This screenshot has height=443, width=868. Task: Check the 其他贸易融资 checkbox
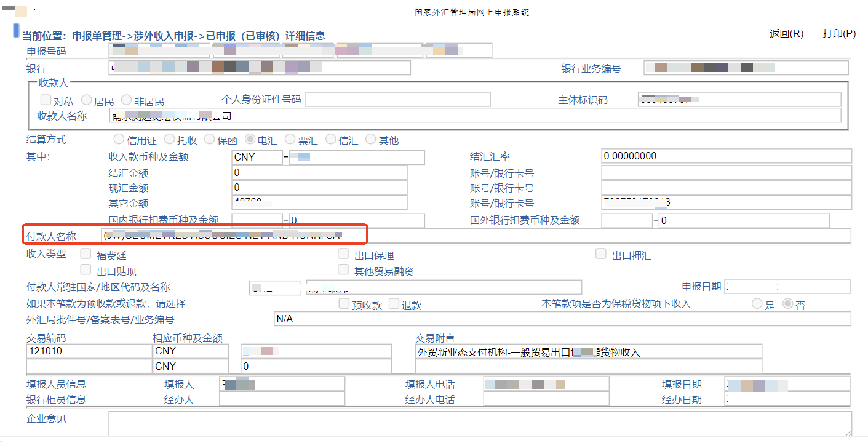click(x=343, y=269)
